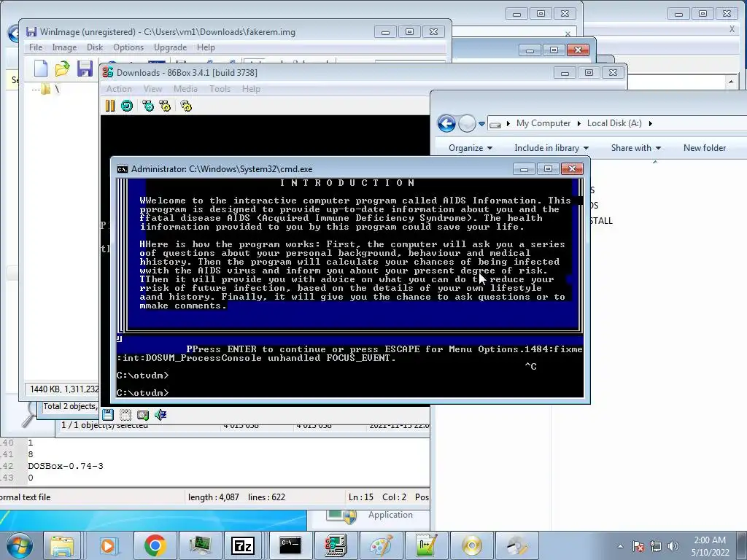Switch to Notepad++ from the taskbar
Screen dimensions: 747x560
pyautogui.click(x=426, y=545)
